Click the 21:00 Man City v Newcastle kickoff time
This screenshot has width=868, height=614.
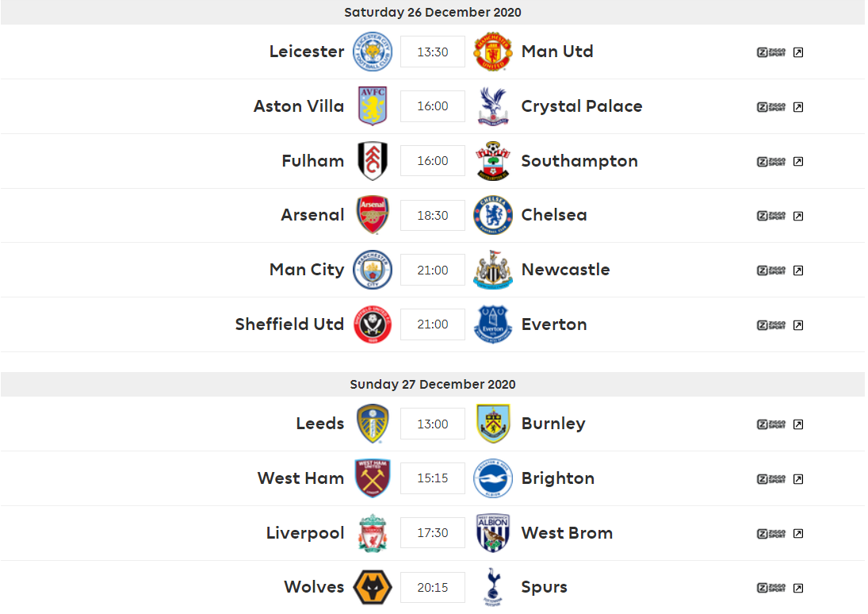(433, 271)
